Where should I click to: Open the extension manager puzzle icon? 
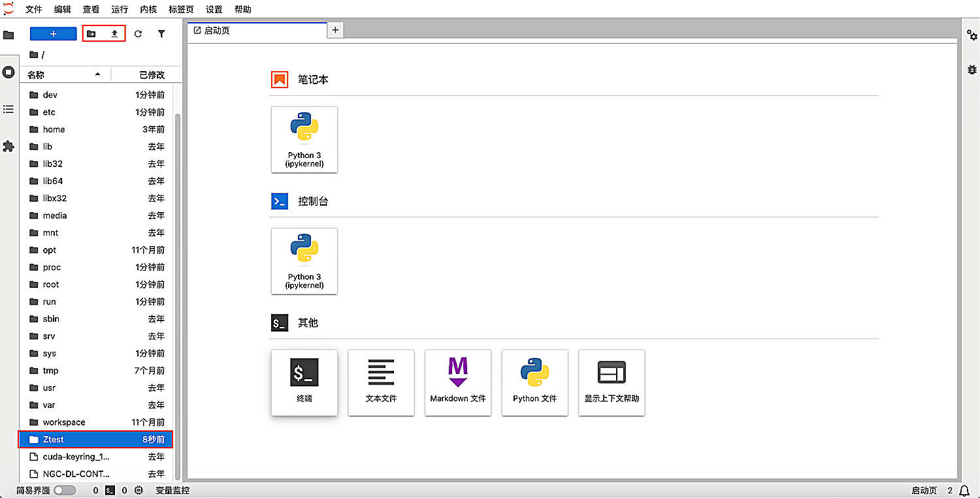(x=8, y=147)
